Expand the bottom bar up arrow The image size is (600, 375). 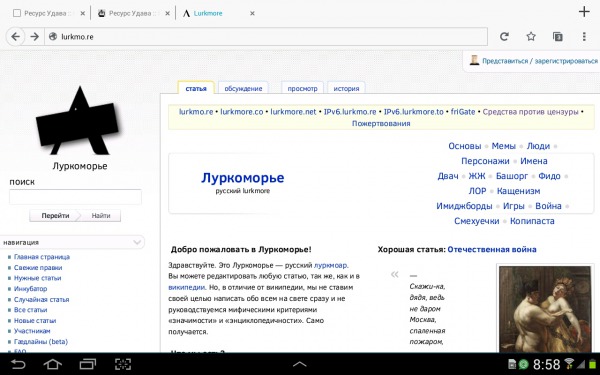click(x=300, y=364)
